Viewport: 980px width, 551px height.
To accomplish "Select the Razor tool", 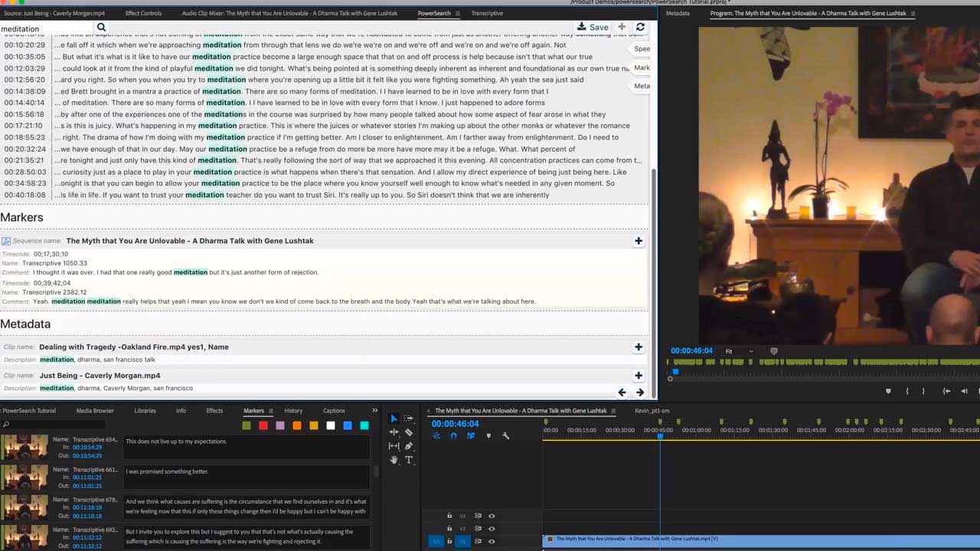I will [409, 432].
